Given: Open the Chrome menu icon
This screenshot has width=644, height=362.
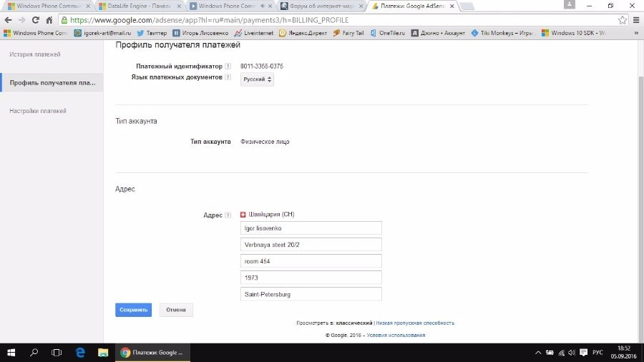Looking at the screenshot, I should [x=636, y=20].
